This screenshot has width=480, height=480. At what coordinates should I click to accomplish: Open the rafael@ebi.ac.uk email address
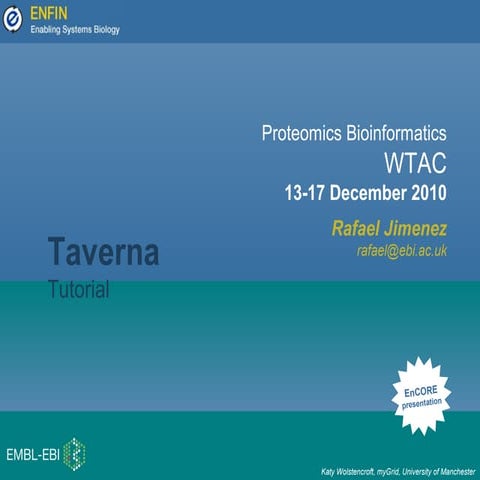point(402,251)
